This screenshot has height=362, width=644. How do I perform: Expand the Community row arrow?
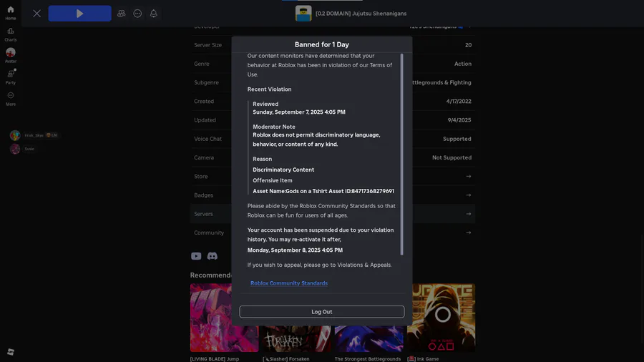[469, 233]
